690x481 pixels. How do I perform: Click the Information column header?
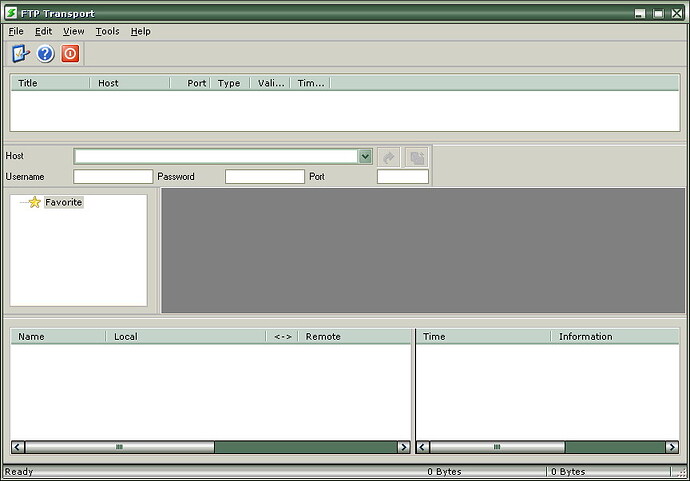point(615,336)
